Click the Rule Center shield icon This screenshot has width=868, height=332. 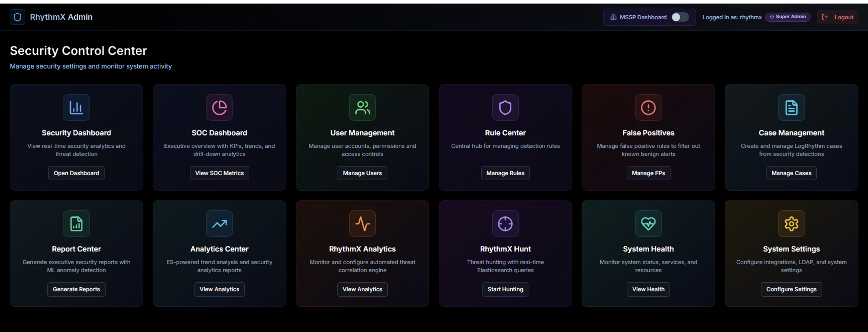pyautogui.click(x=505, y=108)
